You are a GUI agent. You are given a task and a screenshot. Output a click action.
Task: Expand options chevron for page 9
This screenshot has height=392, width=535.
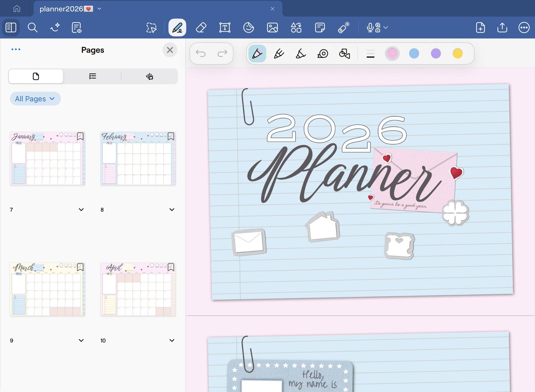point(81,340)
